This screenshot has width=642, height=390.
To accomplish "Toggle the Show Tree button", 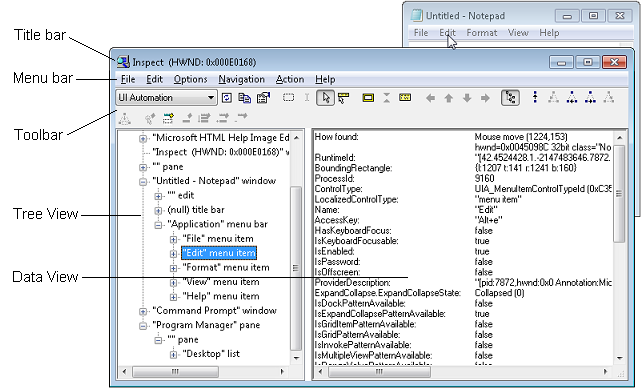I will coord(511,98).
